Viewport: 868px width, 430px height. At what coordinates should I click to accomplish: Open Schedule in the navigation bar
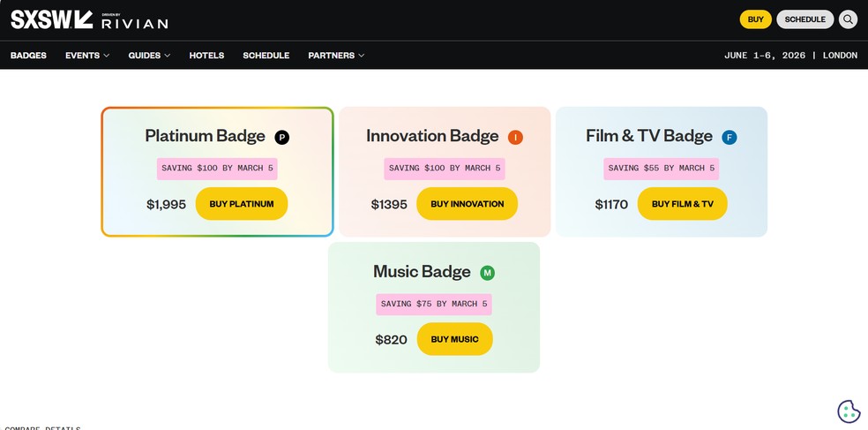pos(266,56)
